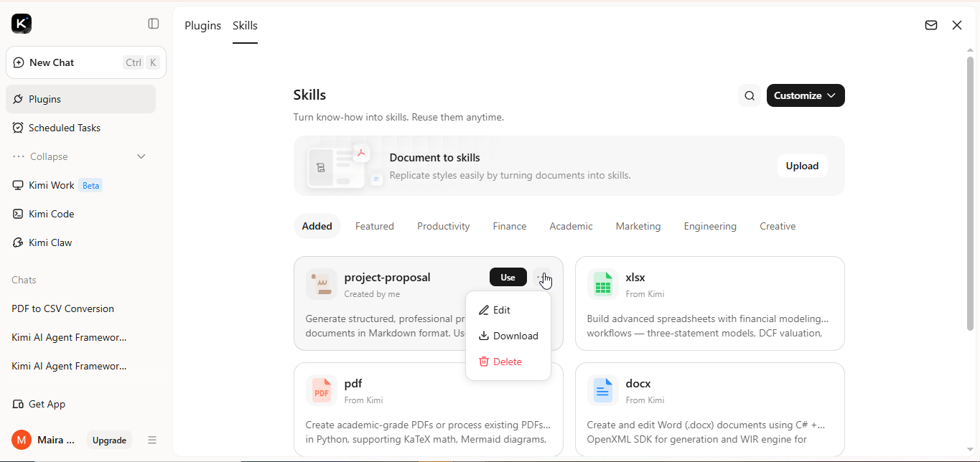Image resolution: width=980 pixels, height=462 pixels.
Task: Select the Finance category filter
Action: coord(510,226)
